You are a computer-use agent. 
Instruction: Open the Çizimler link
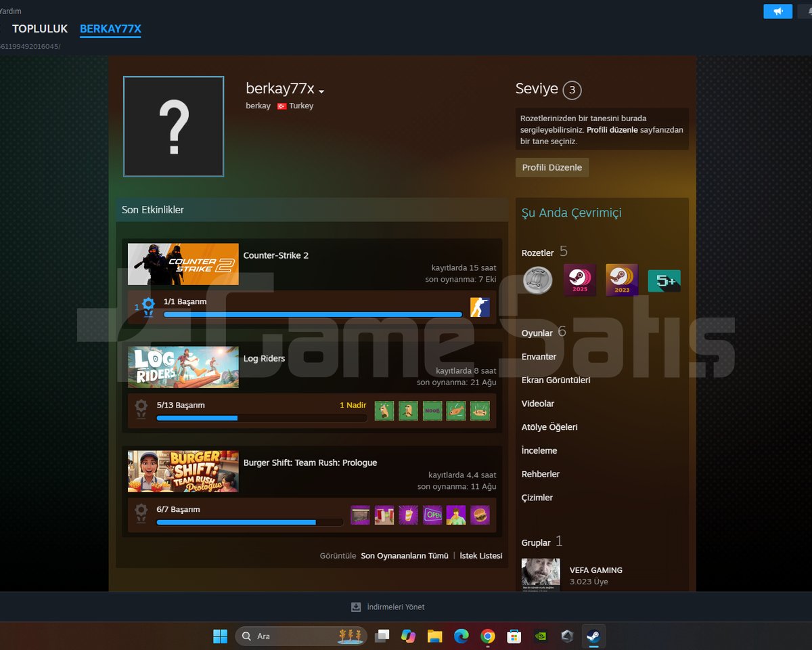537,498
